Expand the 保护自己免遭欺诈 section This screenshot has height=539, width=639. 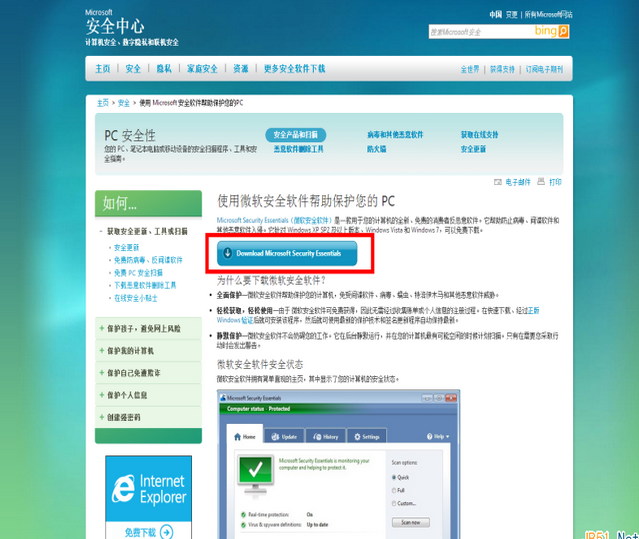(101, 372)
